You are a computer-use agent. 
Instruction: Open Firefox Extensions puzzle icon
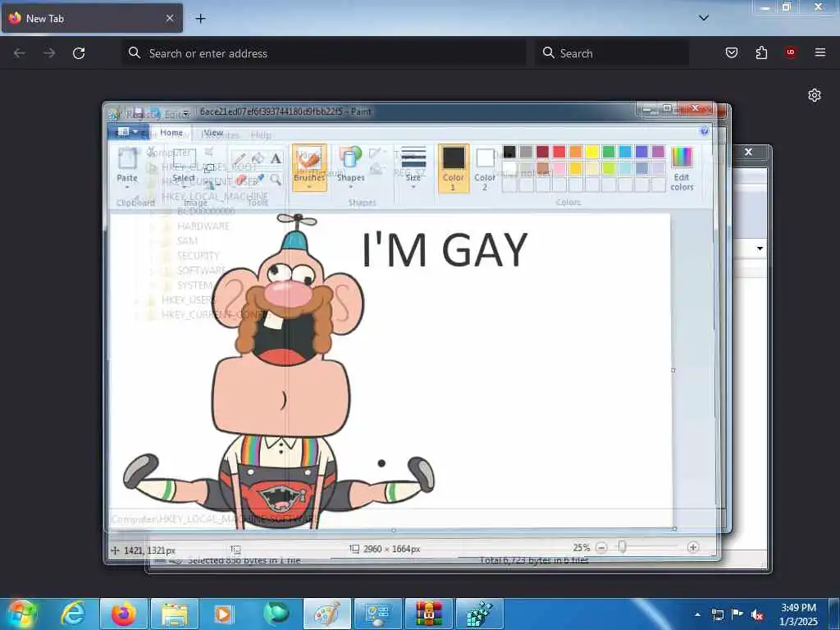coord(761,52)
